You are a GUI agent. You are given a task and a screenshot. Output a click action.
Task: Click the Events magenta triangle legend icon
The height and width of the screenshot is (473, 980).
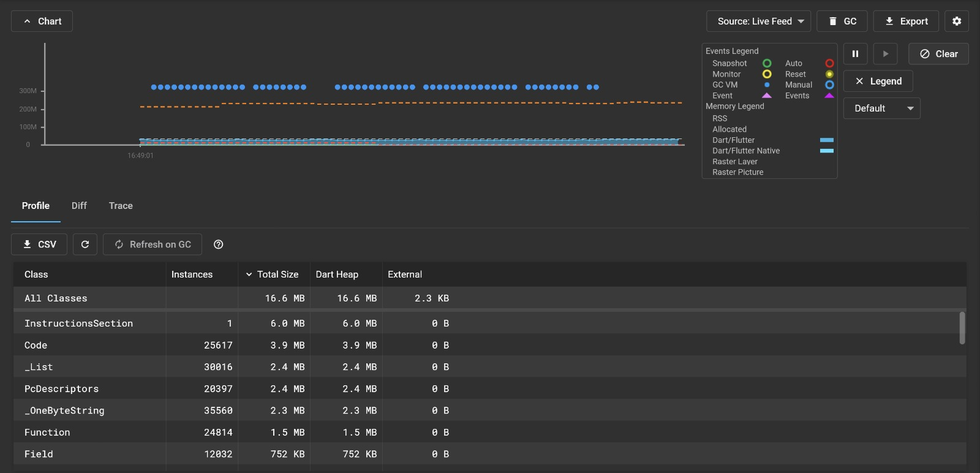[829, 96]
